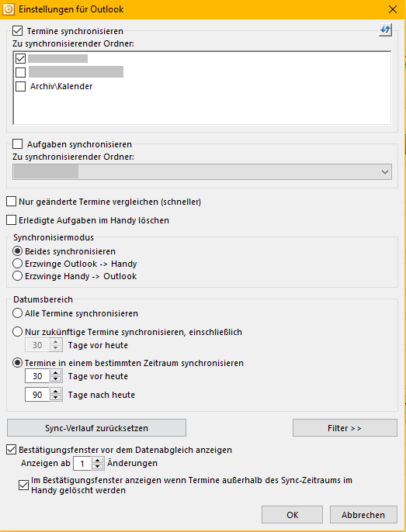This screenshot has width=406, height=532.
Task: Select Erzwinge Handy -> Outlook mode
Action: [x=17, y=276]
